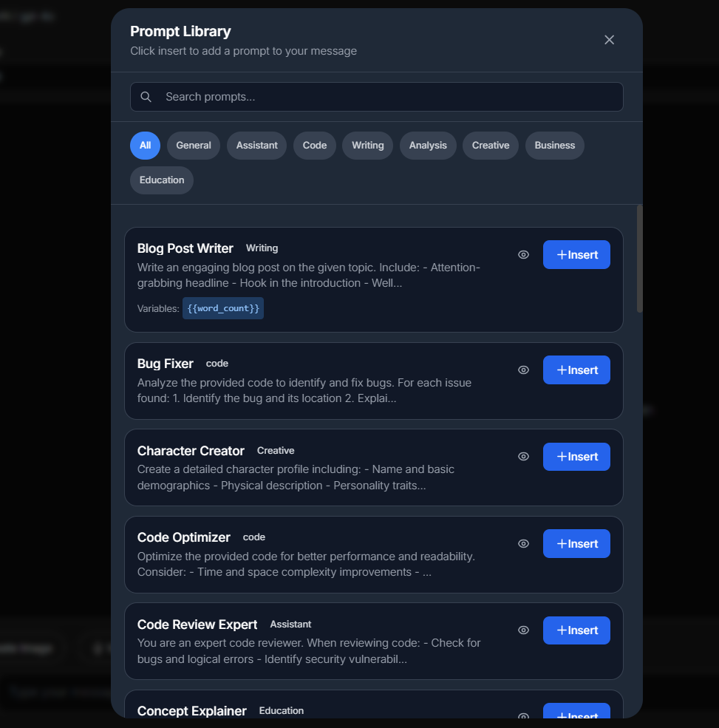The width and height of the screenshot is (719, 728).
Task: Select the All category filter chip
Action: pos(145,146)
